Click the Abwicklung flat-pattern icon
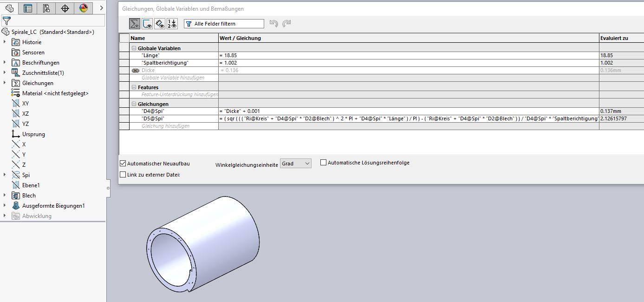 [x=16, y=216]
